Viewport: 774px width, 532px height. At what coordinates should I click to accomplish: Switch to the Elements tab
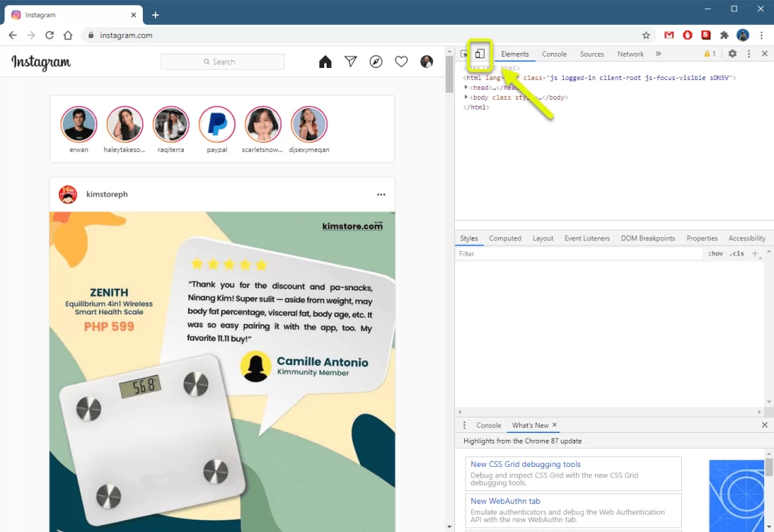coord(515,54)
